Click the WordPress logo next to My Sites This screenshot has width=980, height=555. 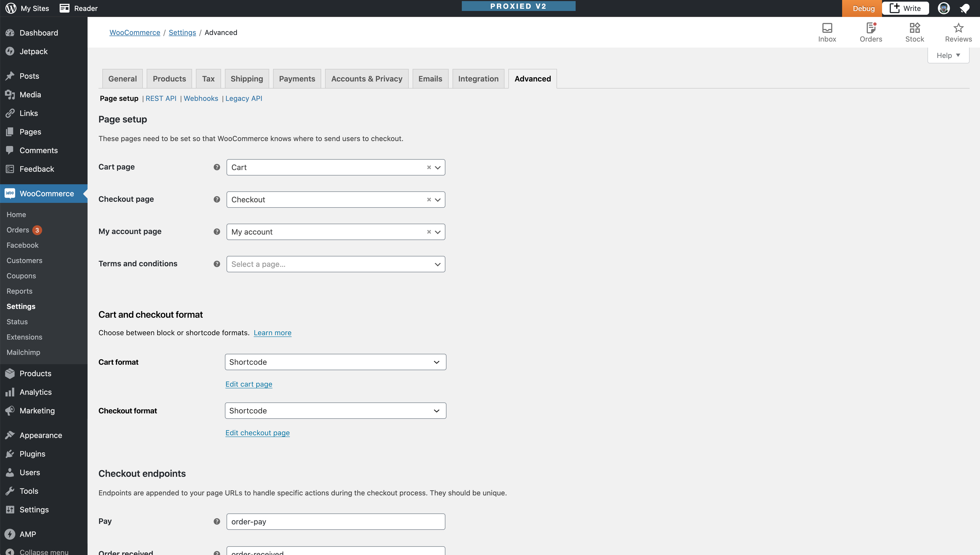coord(10,8)
